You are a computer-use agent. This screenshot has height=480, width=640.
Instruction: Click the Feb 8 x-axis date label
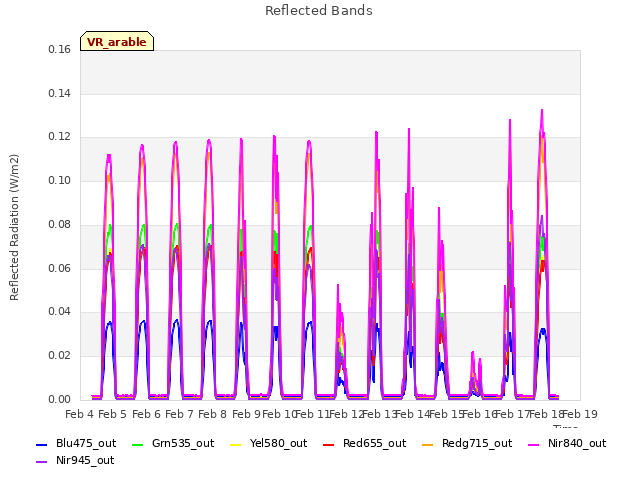[212, 415]
